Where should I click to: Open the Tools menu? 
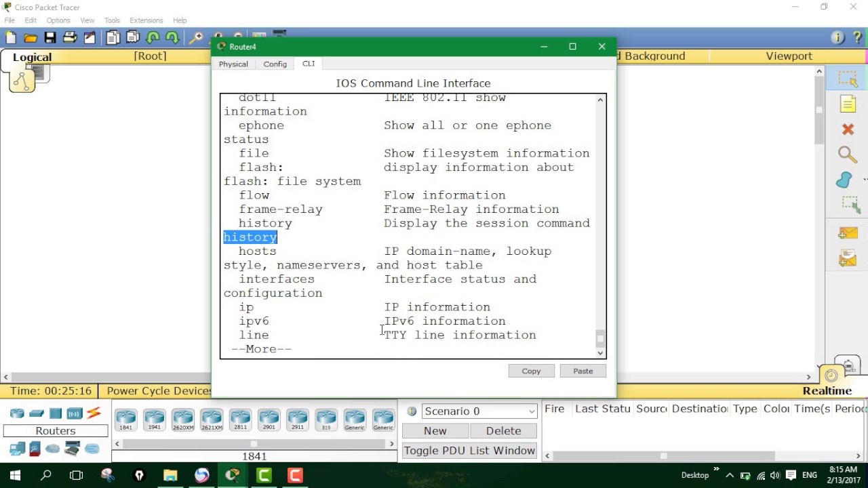pyautogui.click(x=112, y=20)
